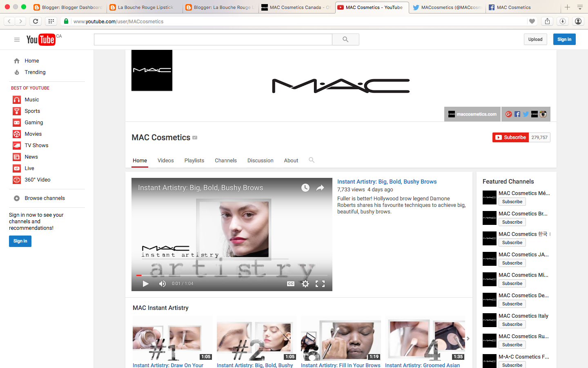588x368 pixels.
Task: Switch to the Channels tab
Action: click(x=226, y=161)
